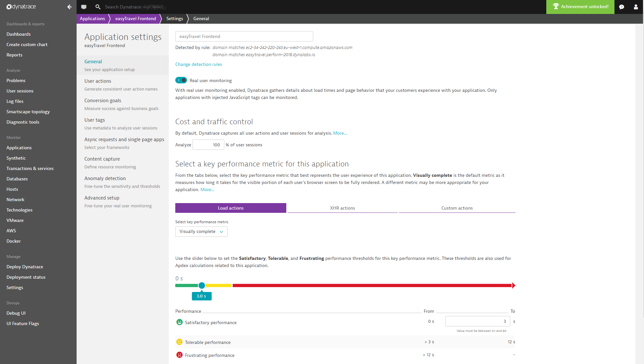Open AWS in sidebar
Image resolution: width=644 pixels, height=364 pixels.
11,231
